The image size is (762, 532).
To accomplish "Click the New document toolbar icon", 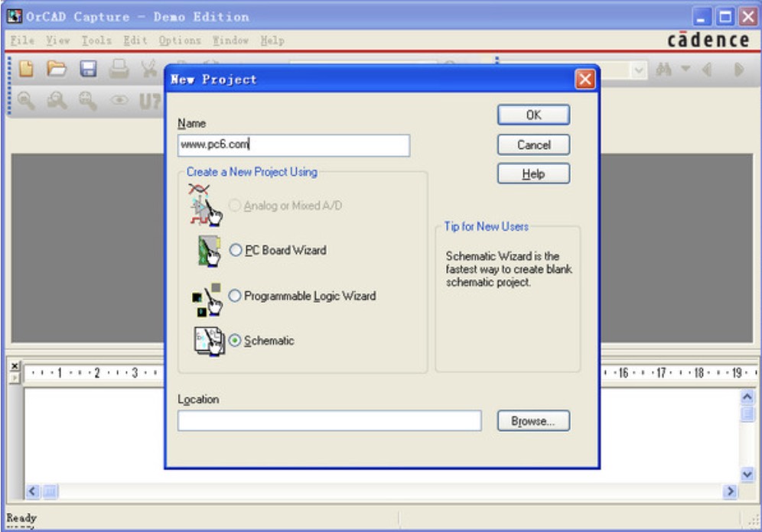I will click(x=27, y=70).
